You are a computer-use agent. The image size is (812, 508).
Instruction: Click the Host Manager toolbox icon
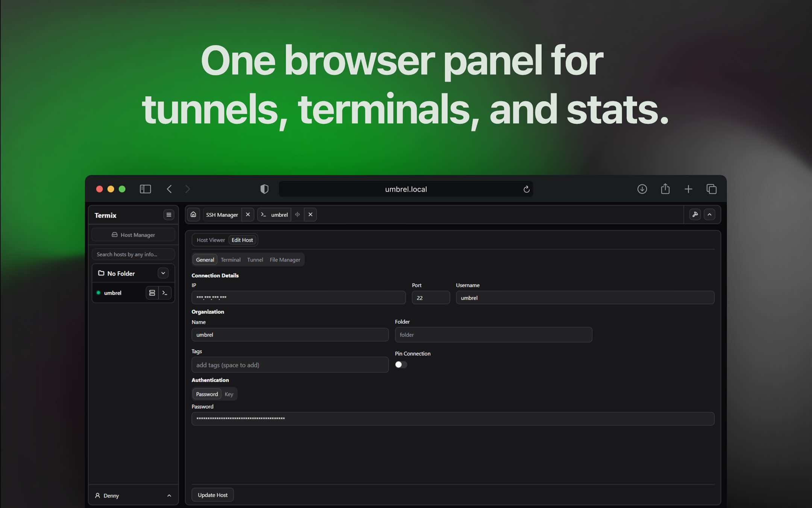point(115,234)
